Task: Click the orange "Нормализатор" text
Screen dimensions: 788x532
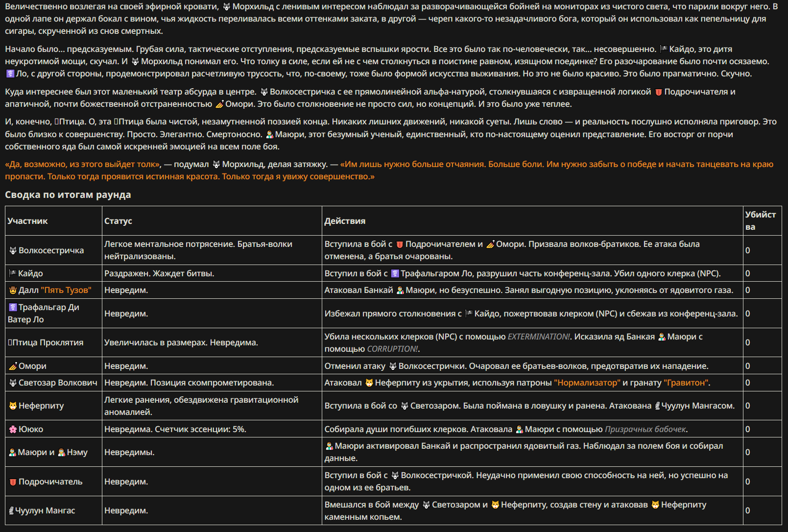Action: click(587, 383)
